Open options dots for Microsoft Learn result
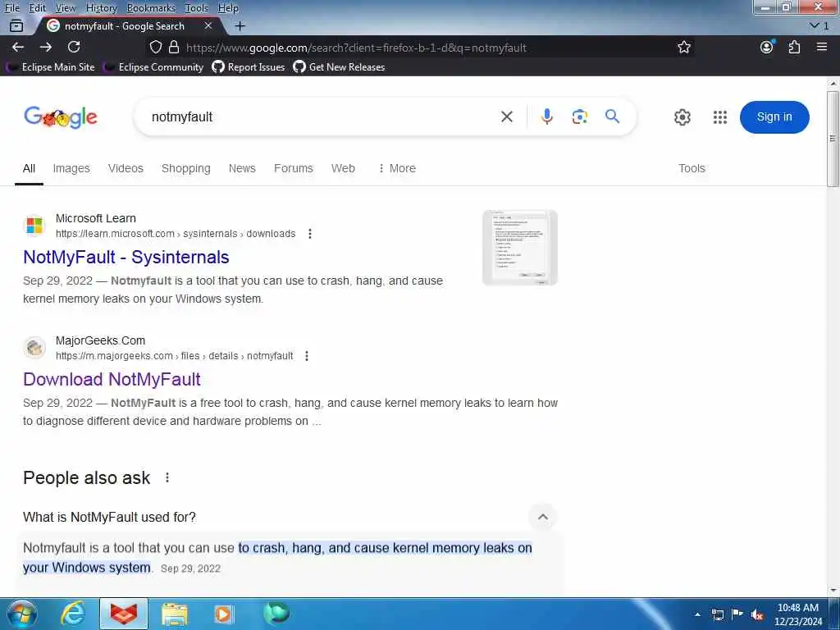Screen dimensions: 840x630 (x=309, y=234)
